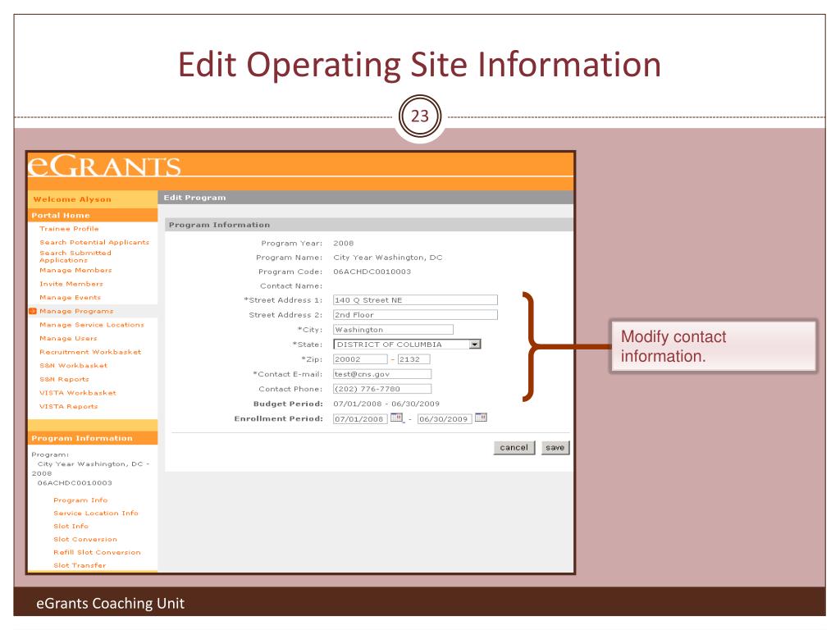This screenshot has width=840, height=630.
Task: Click the Welcome Alyson banner
Action: [x=93, y=199]
